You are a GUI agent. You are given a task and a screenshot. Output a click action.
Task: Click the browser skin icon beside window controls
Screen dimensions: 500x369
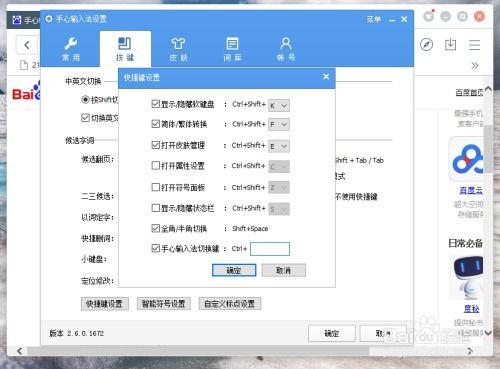429,16
